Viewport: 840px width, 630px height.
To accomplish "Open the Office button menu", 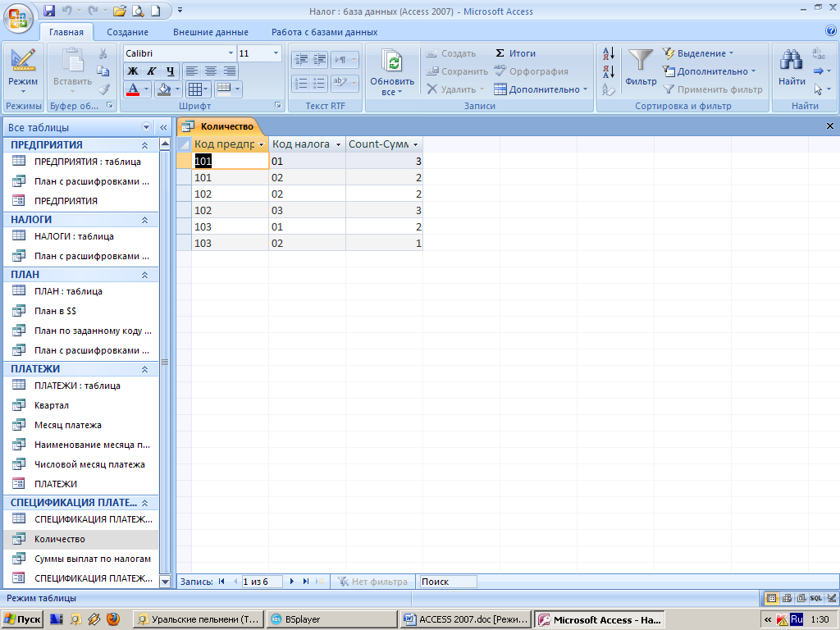I will (18, 18).
